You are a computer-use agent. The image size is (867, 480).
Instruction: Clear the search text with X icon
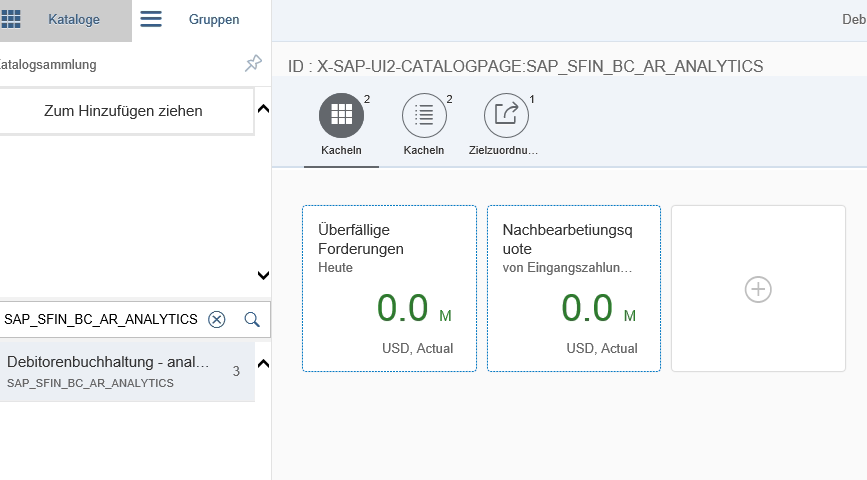pyautogui.click(x=216, y=319)
